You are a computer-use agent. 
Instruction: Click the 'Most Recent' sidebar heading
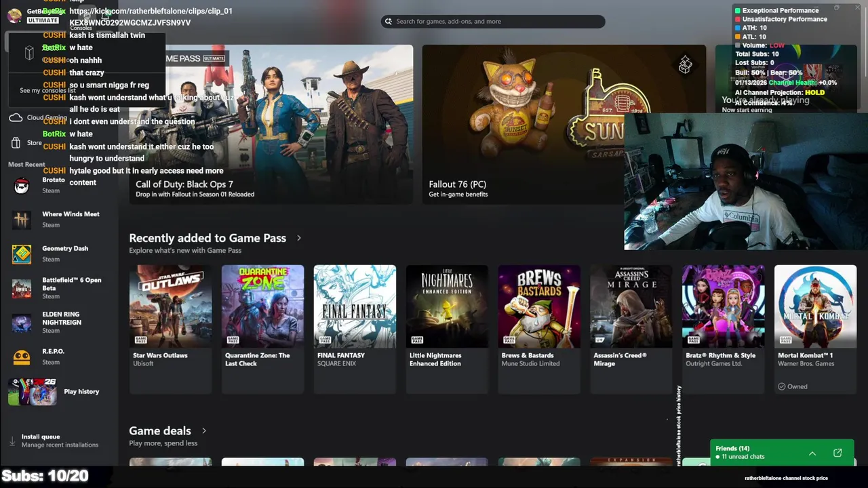26,165
